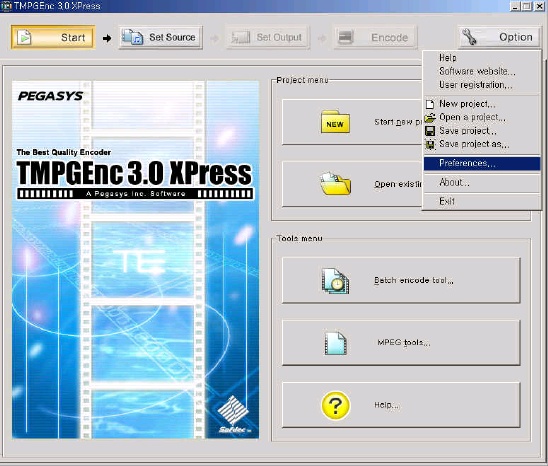Click the Start step button
Viewport: 548px width, 466px height.
click(53, 37)
